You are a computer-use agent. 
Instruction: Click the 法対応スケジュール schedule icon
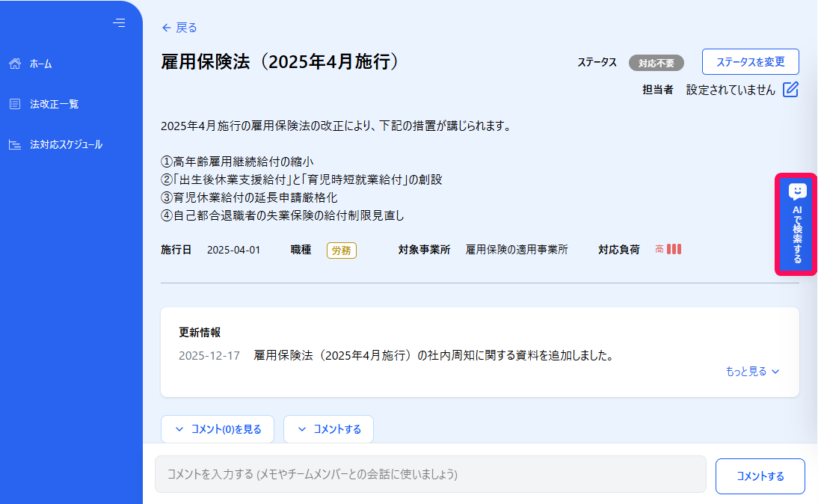pyautogui.click(x=15, y=144)
